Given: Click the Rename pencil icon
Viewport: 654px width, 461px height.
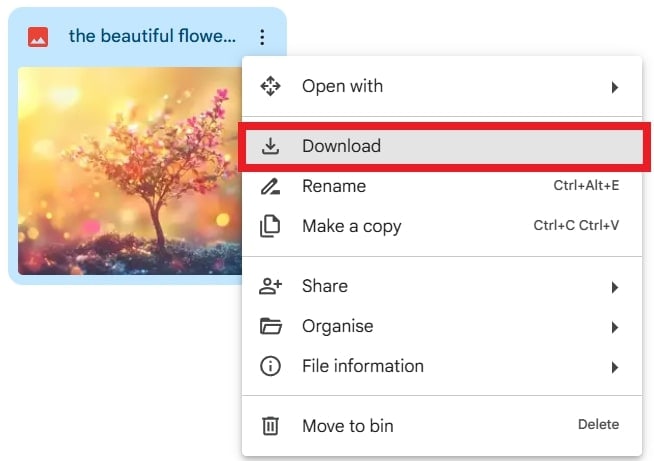Looking at the screenshot, I should (270, 186).
